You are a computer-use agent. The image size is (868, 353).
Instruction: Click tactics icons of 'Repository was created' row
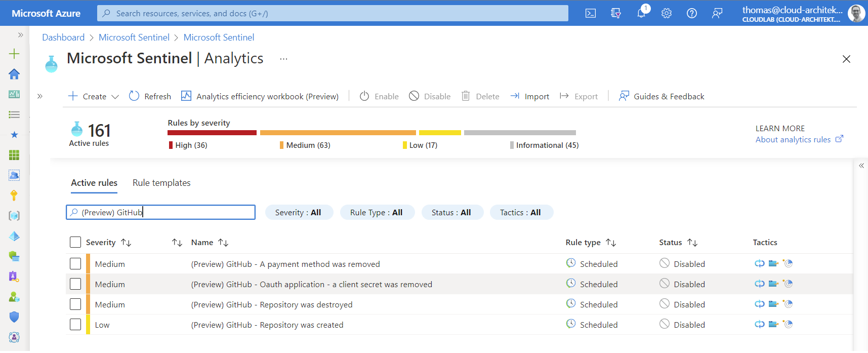[773, 324]
